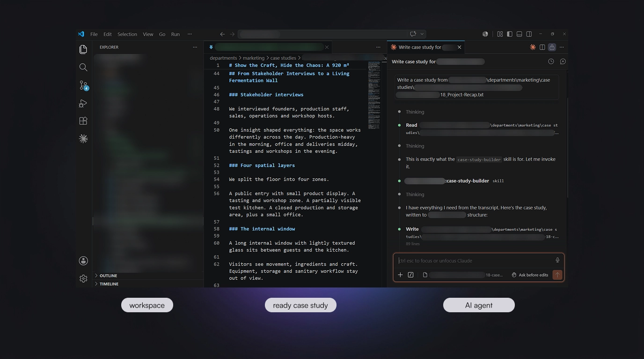This screenshot has height=359, width=644.
Task: Open more actions in Claude editor group
Action: [x=562, y=47]
